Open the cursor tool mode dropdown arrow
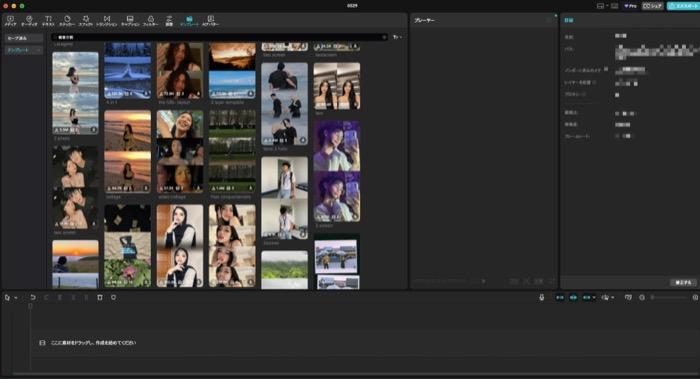700x379 pixels. click(x=16, y=298)
